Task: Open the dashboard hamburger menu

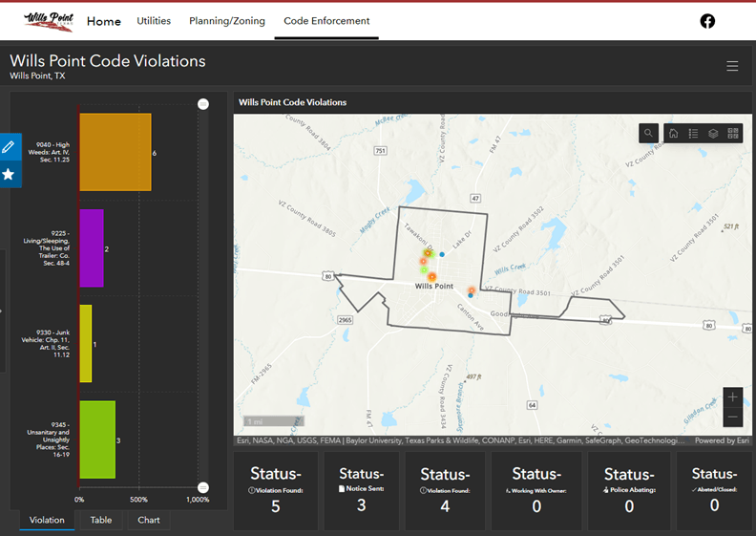Action: point(732,66)
